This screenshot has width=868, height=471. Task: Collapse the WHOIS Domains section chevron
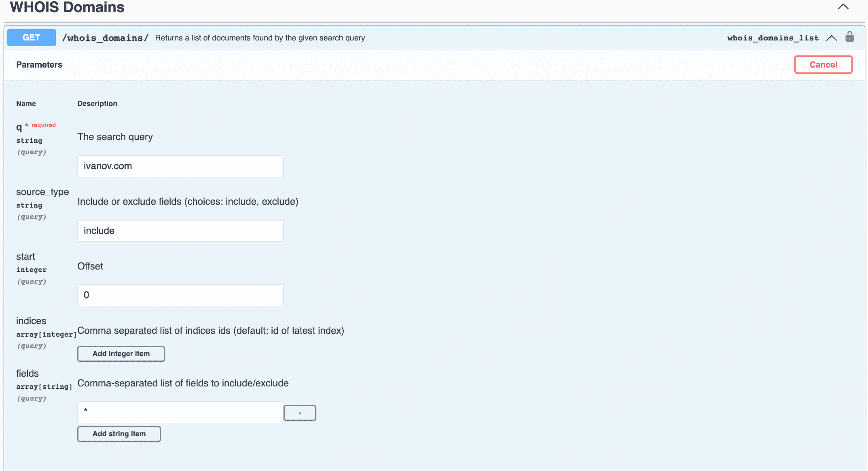point(843,7)
